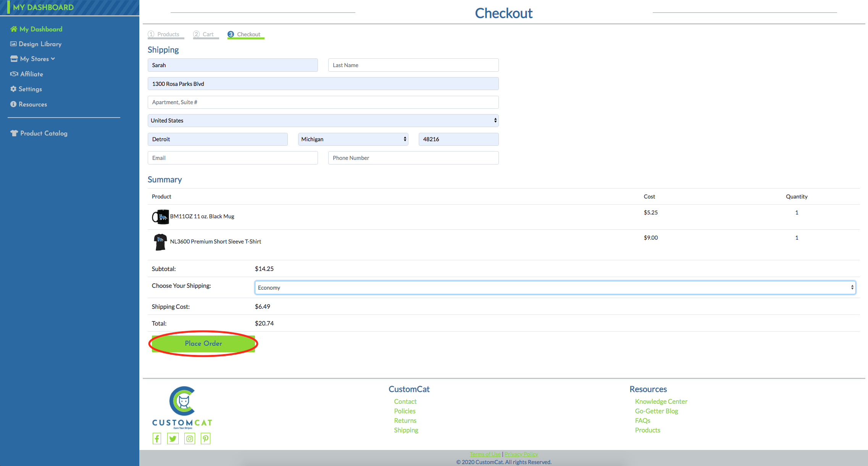Screen dimensions: 868x466
Task: Expand the My Stores chevron
Action: [53, 58]
